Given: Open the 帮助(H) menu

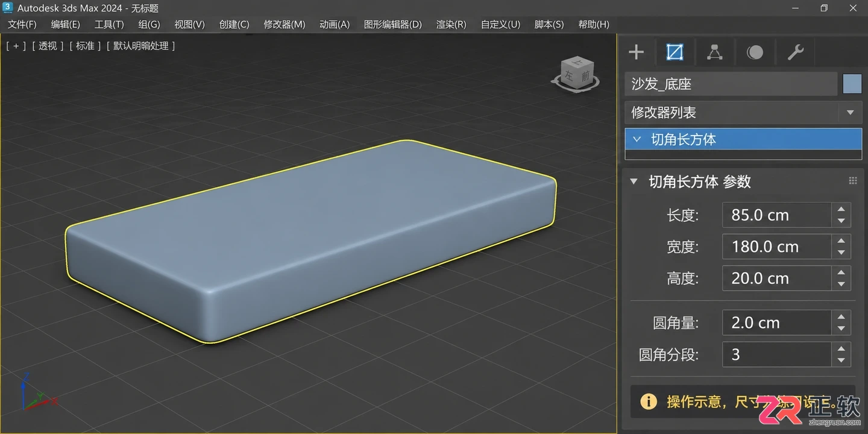Looking at the screenshot, I should coord(594,24).
